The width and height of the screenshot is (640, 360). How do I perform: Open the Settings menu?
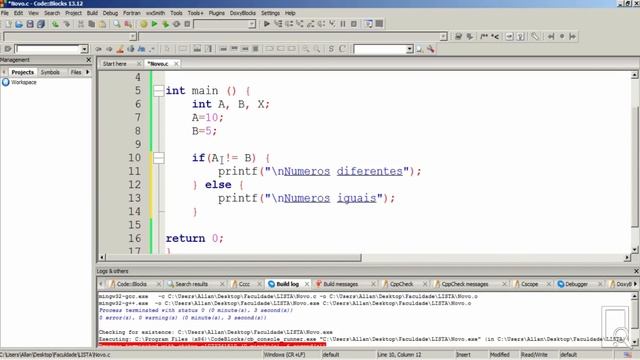pos(271,13)
